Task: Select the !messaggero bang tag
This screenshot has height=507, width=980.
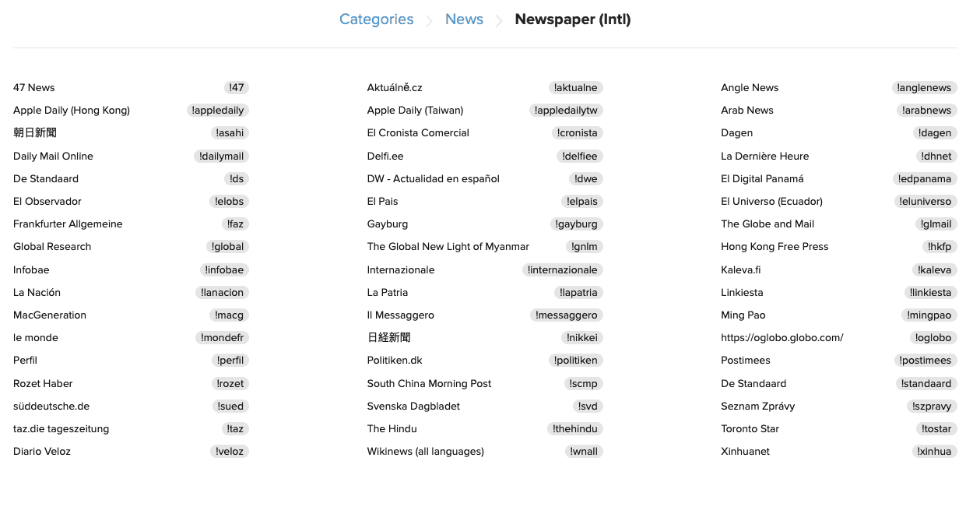Action: tap(567, 315)
